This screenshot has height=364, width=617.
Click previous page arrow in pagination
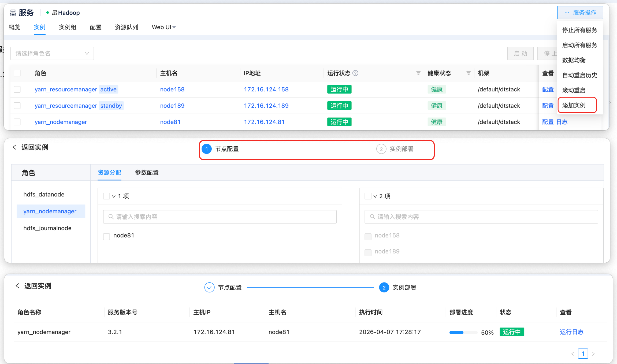point(573,354)
